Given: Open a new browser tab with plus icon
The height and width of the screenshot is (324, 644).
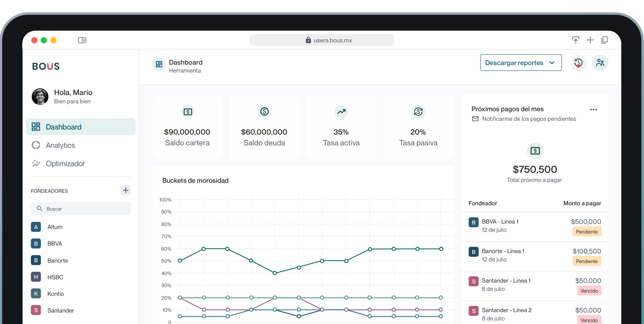Looking at the screenshot, I should click(x=590, y=40).
